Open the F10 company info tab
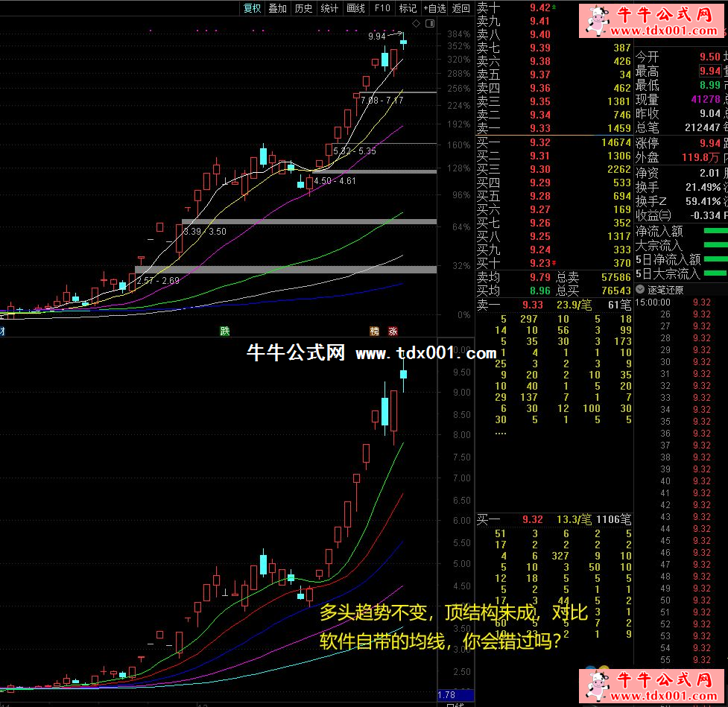The width and height of the screenshot is (728, 707). (382, 8)
